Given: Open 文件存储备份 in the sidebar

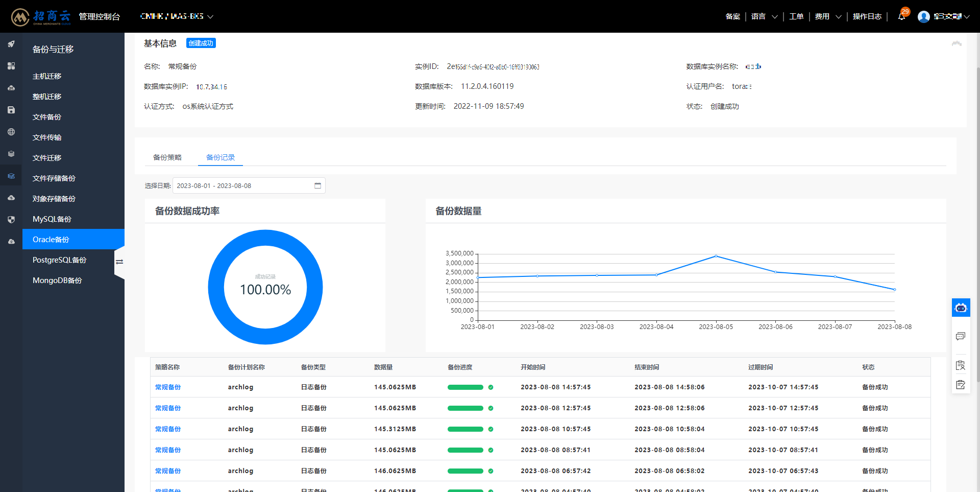Looking at the screenshot, I should point(54,178).
